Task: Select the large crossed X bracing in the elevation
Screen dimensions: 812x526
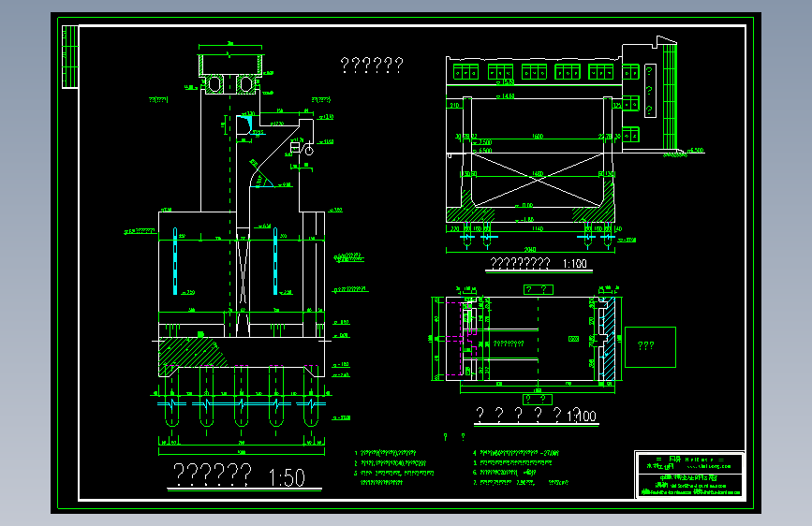Action: click(x=538, y=179)
